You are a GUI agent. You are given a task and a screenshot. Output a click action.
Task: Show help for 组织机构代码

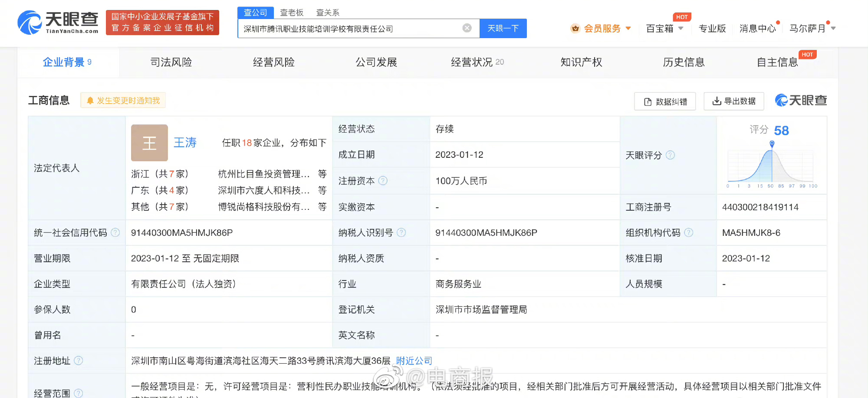[689, 233]
